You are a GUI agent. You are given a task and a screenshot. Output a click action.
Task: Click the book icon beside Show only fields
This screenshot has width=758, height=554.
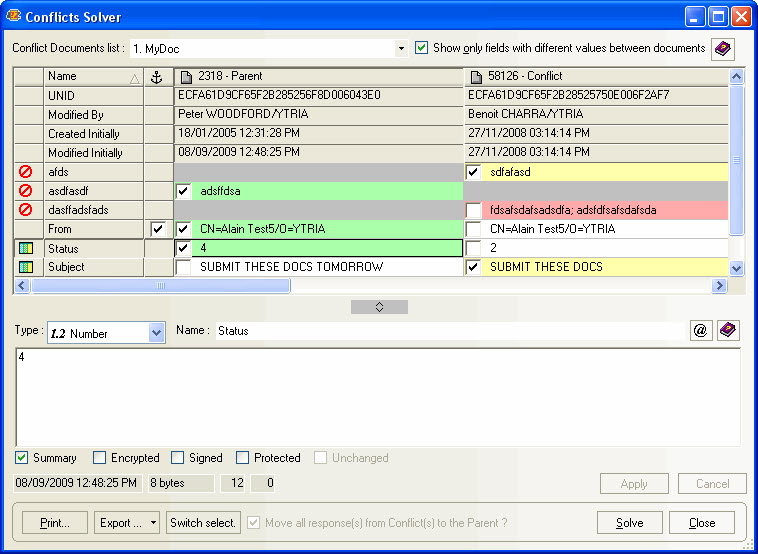click(722, 48)
